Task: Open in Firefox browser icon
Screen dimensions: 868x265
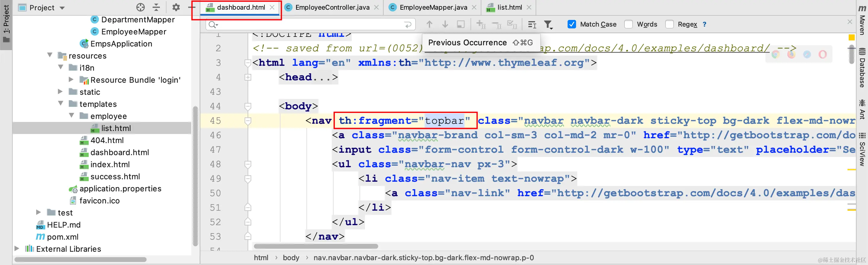Action: 791,54
